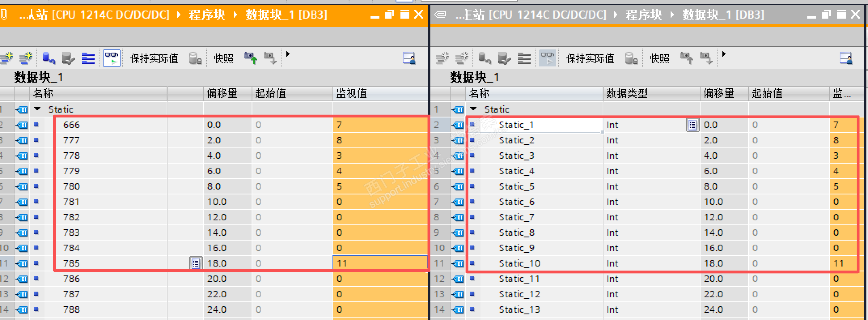
Task: Collapse the Static node in 主站 window
Action: (x=474, y=109)
